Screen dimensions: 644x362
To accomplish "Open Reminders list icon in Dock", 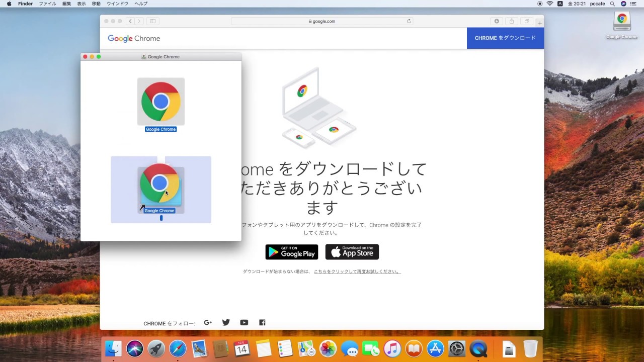I will tap(285, 348).
